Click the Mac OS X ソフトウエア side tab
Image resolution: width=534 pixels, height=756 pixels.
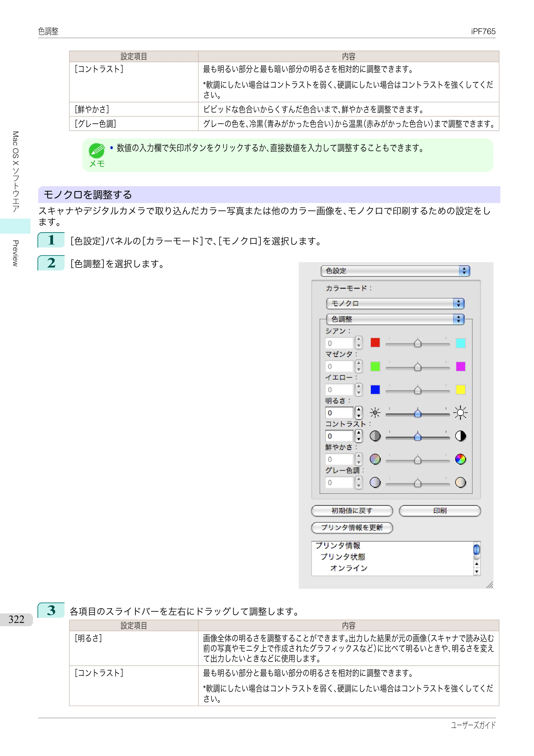tap(15, 172)
